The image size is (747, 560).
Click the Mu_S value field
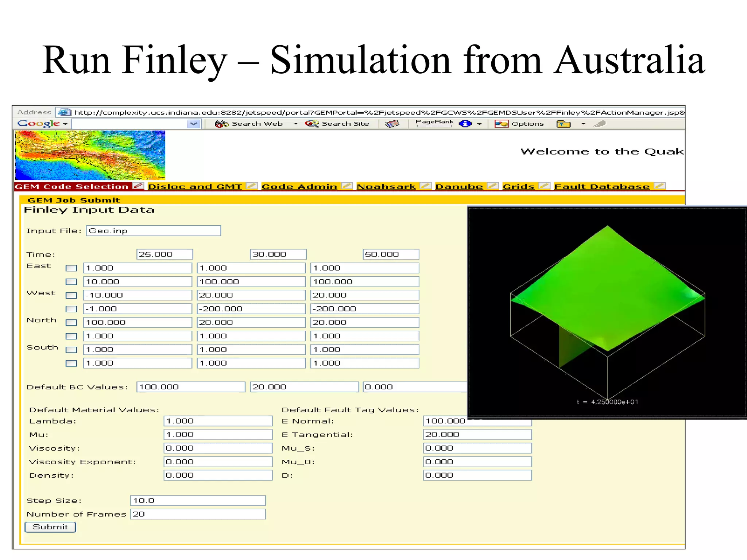coord(477,448)
